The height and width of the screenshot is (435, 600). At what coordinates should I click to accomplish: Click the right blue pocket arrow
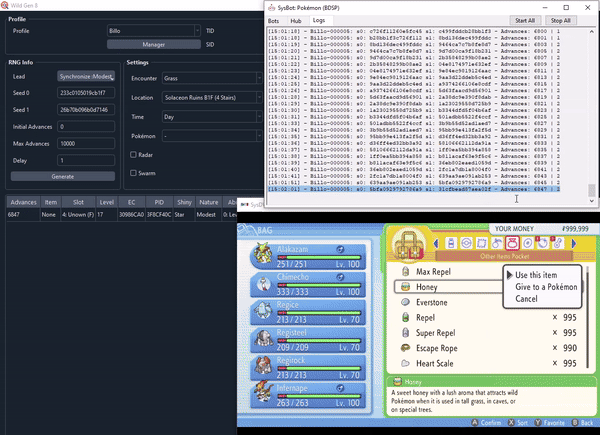coord(573,243)
